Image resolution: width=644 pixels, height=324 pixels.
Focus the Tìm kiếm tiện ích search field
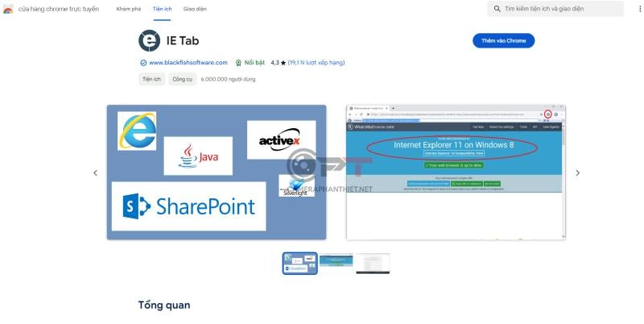point(559,9)
